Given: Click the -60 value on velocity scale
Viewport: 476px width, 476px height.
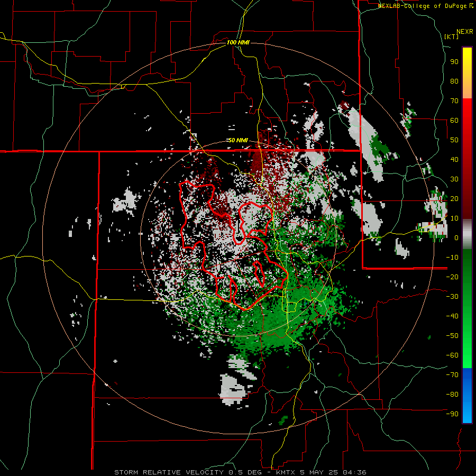Looking at the screenshot, I should point(452,355).
